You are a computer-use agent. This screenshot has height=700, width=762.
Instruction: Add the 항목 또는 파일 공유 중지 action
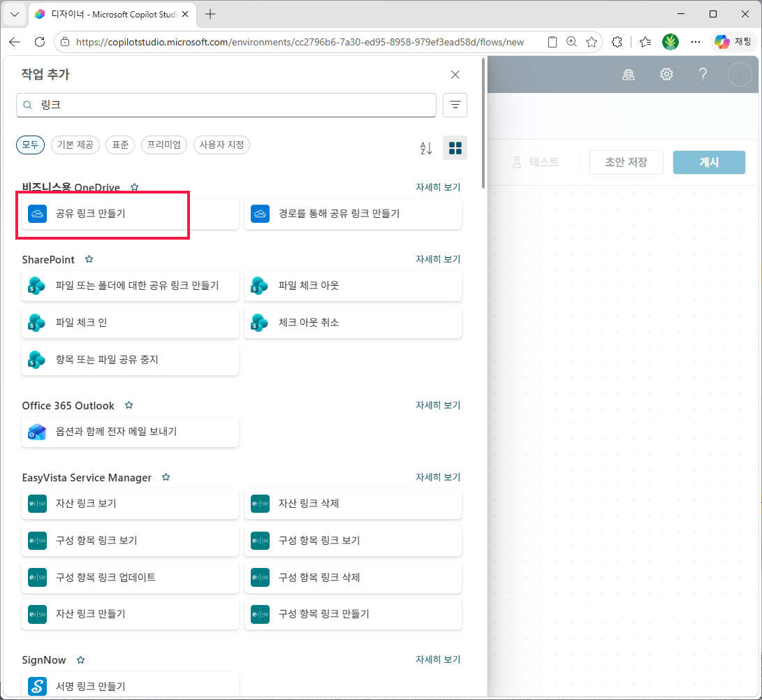click(130, 359)
